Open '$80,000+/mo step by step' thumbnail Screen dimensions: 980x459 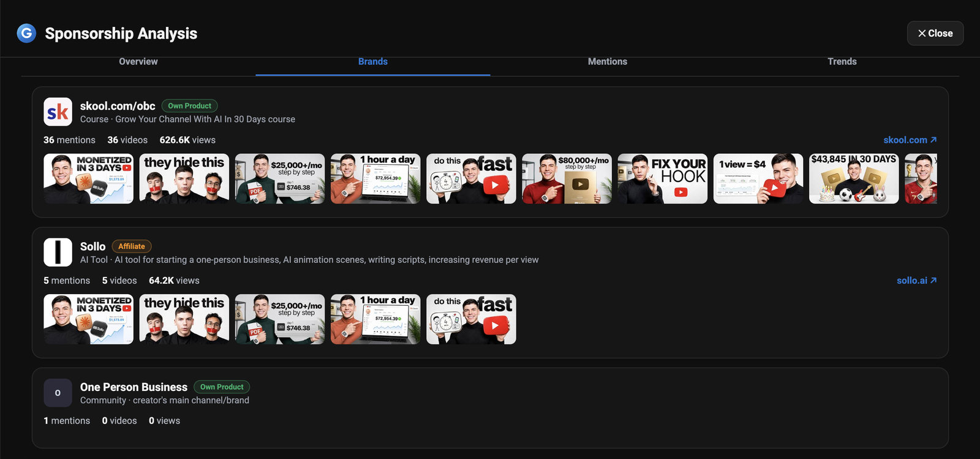pos(567,178)
